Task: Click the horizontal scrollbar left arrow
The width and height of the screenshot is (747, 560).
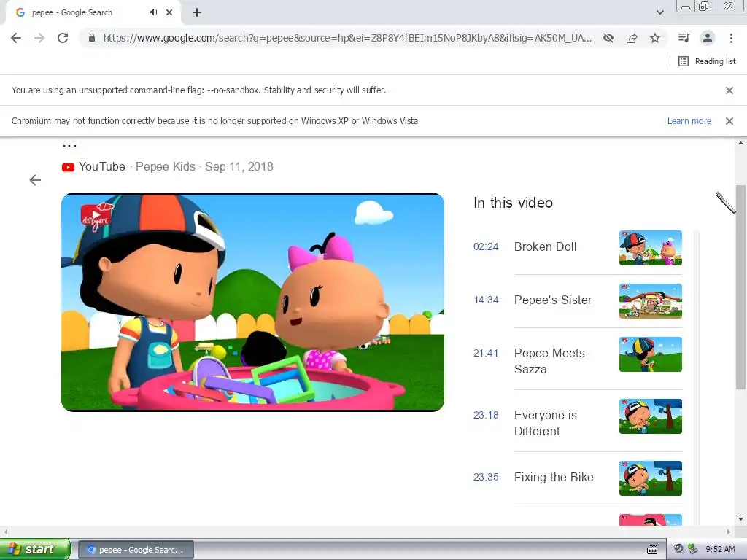Action: point(6,532)
